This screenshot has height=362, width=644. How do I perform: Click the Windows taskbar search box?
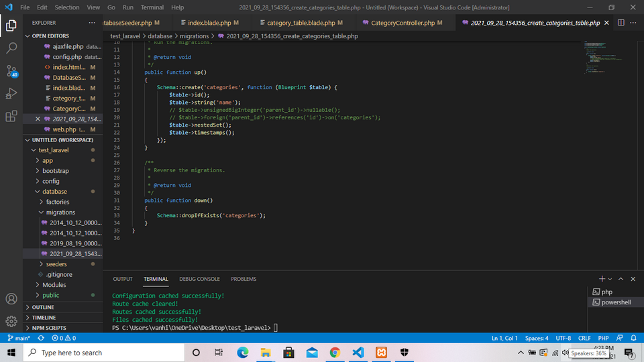pyautogui.click(x=72, y=353)
